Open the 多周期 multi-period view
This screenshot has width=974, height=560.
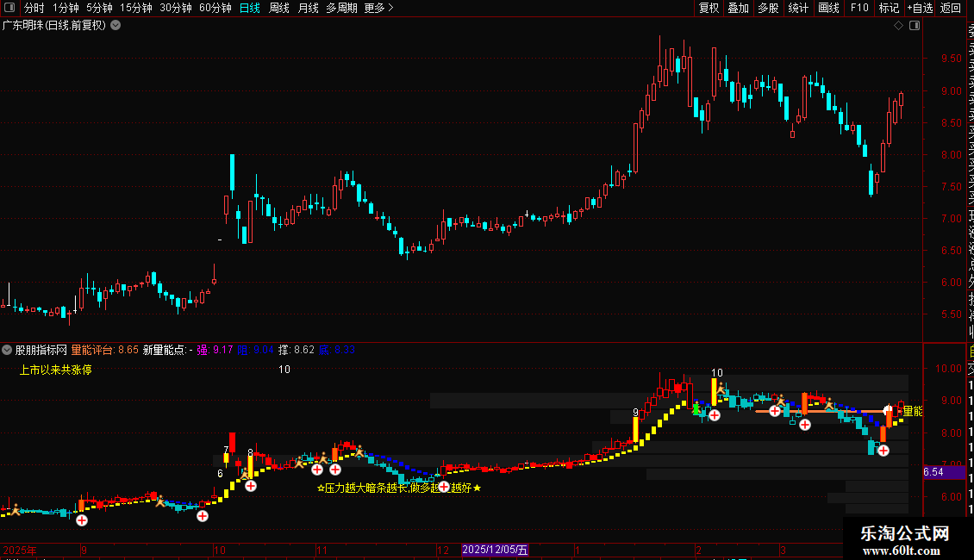click(x=341, y=8)
